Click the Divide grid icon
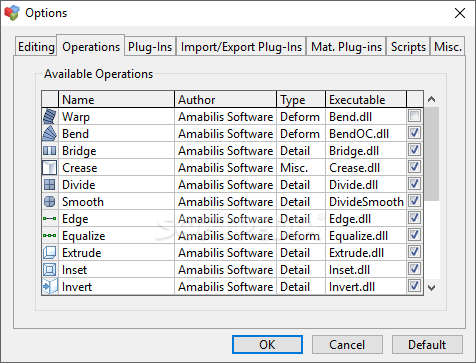476x363 pixels. pyautogui.click(x=50, y=185)
